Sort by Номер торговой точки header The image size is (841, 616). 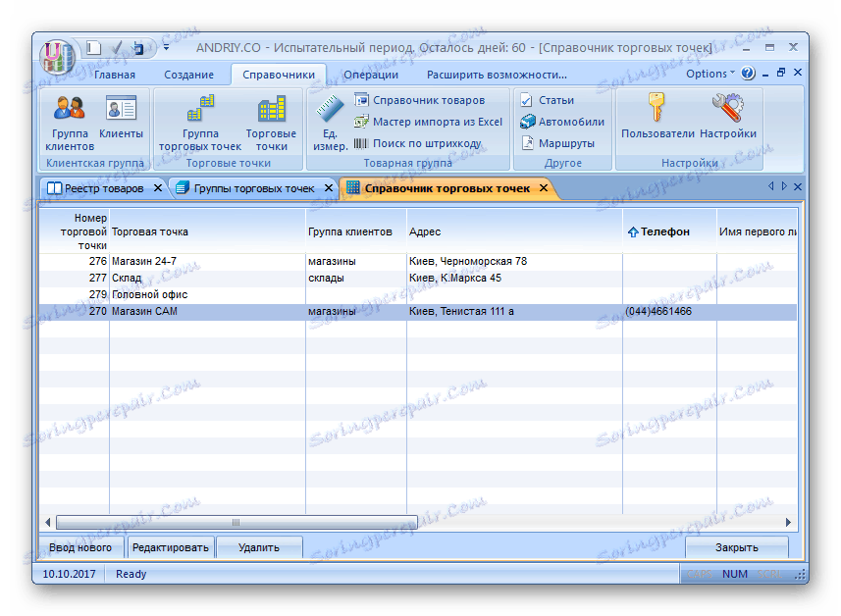click(x=75, y=231)
